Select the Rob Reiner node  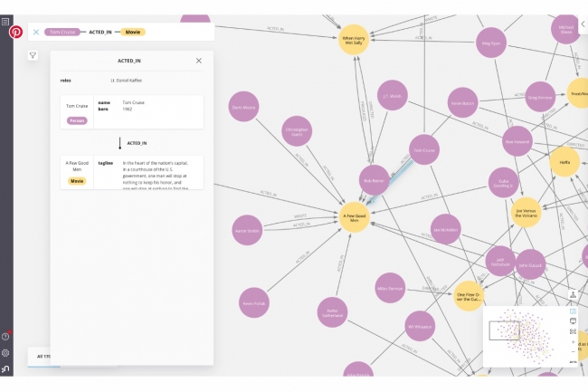point(374,180)
